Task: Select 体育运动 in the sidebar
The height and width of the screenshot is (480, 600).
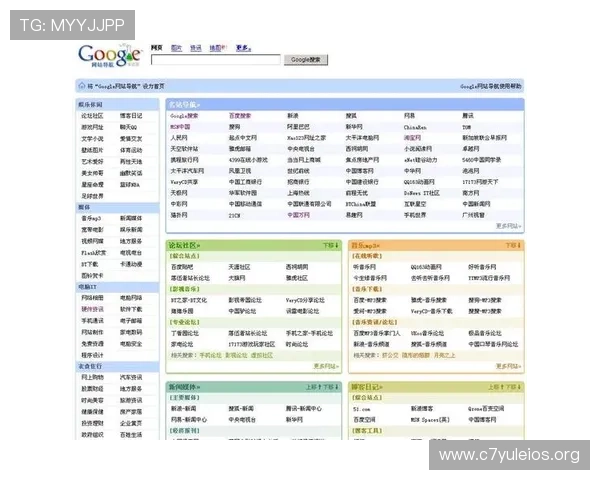Action: coord(131,150)
